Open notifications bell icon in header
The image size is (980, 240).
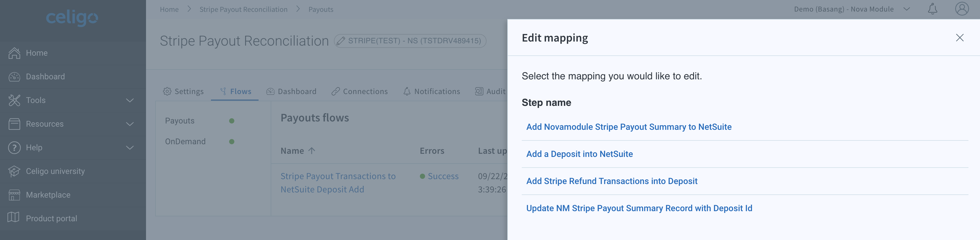[932, 9]
